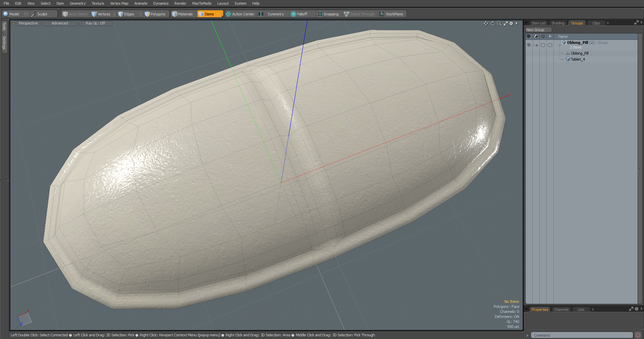Open the Advanced shading style dropdown

pyautogui.click(x=60, y=23)
